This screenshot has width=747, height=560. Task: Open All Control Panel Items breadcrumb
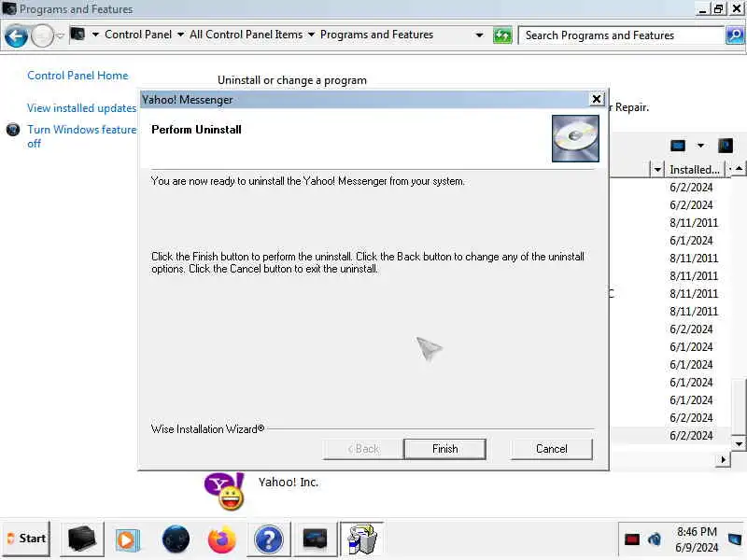pyautogui.click(x=246, y=35)
